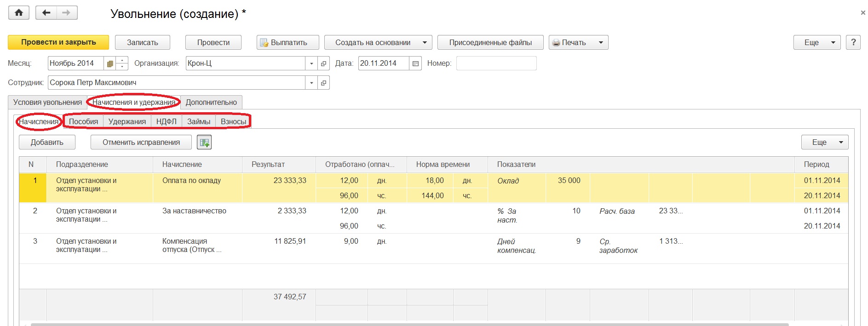Open Сотрудник record with the open icon

click(323, 83)
